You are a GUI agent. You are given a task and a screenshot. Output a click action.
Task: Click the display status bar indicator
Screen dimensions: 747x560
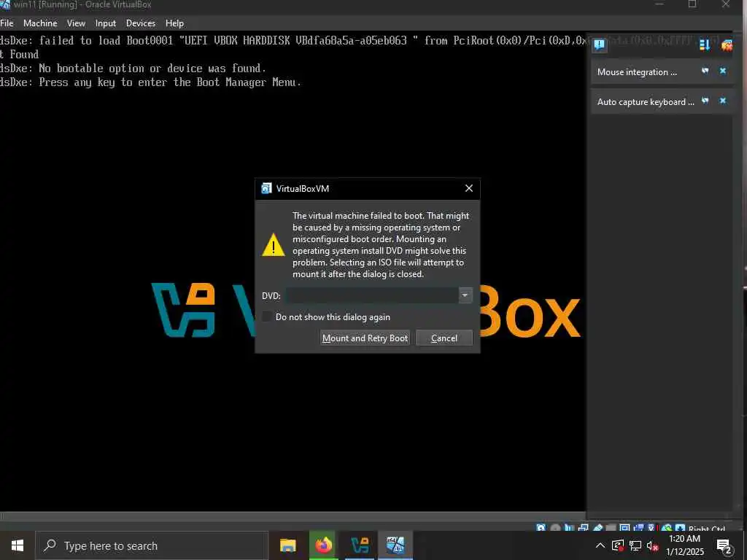click(x=624, y=528)
